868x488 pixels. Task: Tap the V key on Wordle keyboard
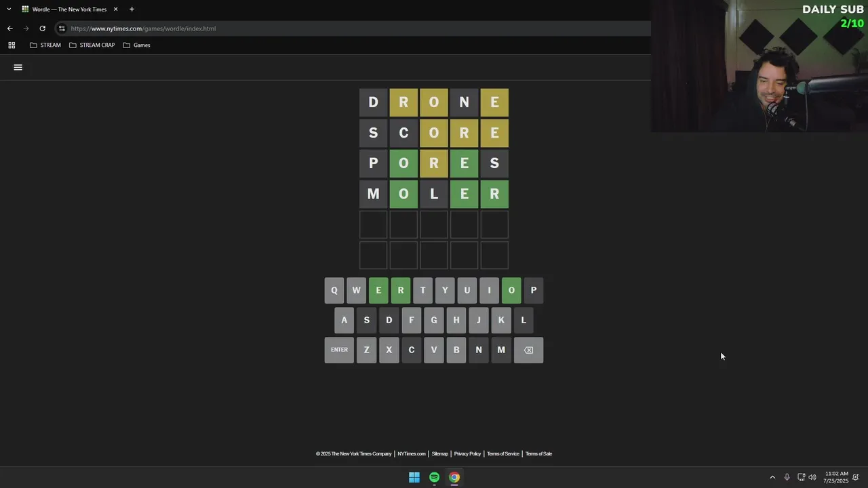434,350
